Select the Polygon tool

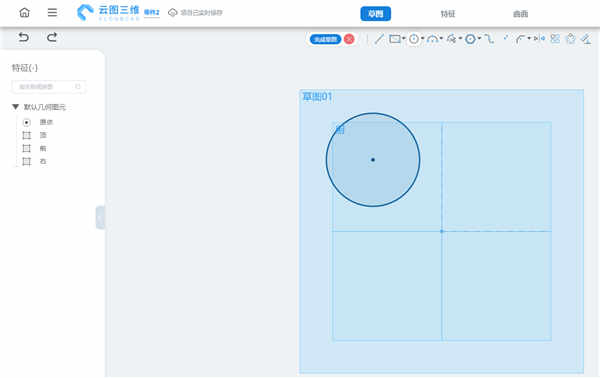(470, 39)
